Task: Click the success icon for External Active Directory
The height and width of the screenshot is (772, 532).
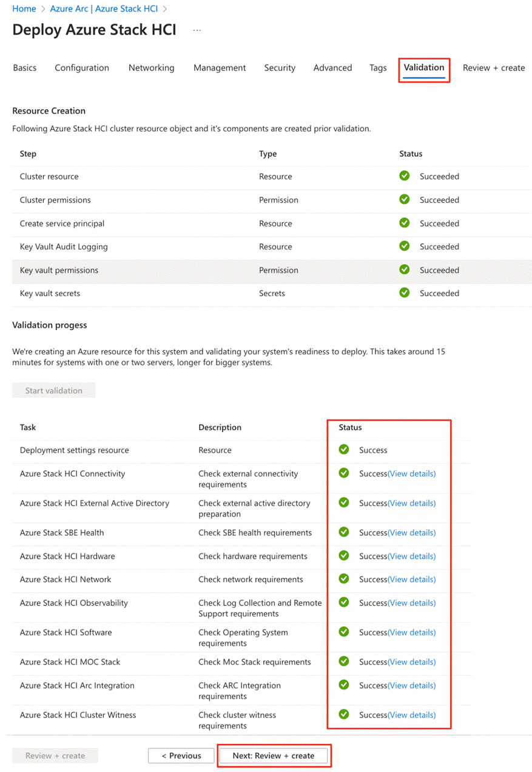Action: [x=344, y=503]
